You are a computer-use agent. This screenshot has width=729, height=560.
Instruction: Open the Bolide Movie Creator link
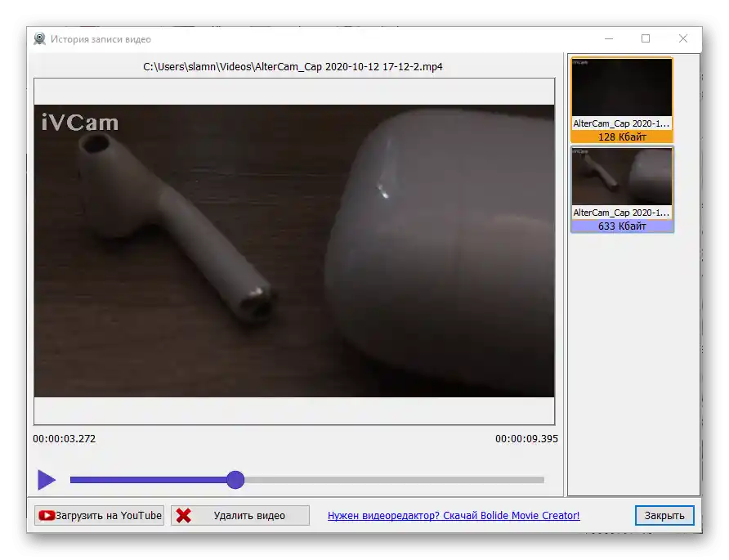454,515
